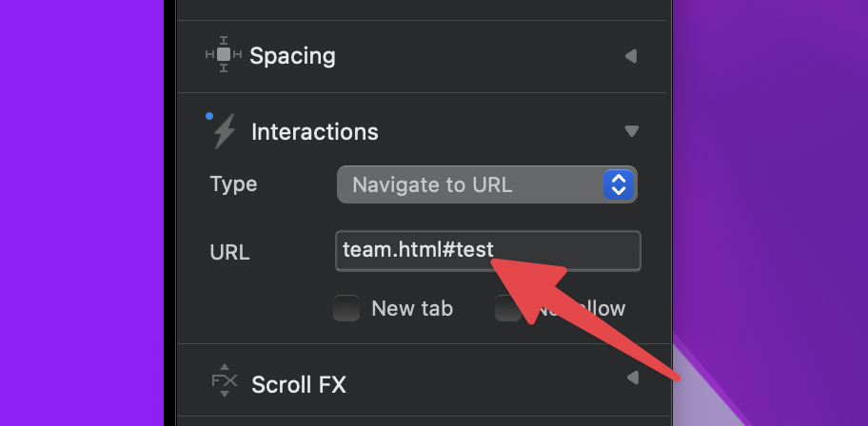Select the Spacing section title
Viewport: 868px width, 426px height.
coord(292,56)
